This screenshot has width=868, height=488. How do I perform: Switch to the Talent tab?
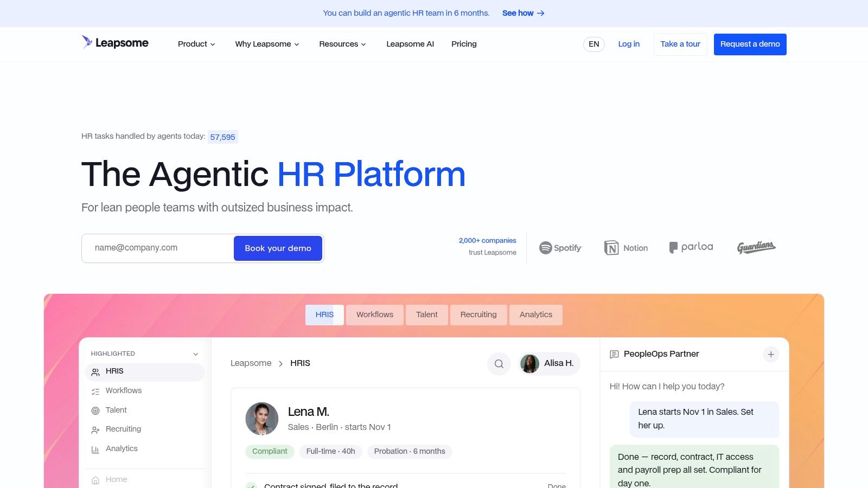click(x=427, y=315)
